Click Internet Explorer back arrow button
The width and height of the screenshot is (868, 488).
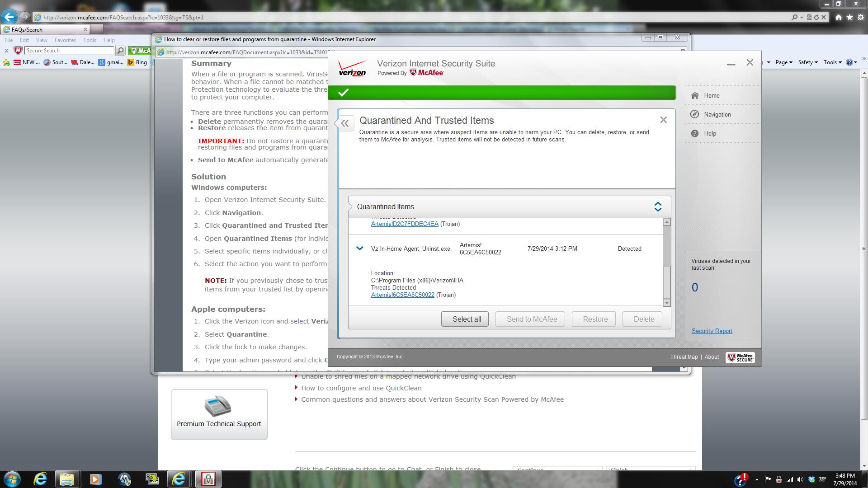pos(9,17)
